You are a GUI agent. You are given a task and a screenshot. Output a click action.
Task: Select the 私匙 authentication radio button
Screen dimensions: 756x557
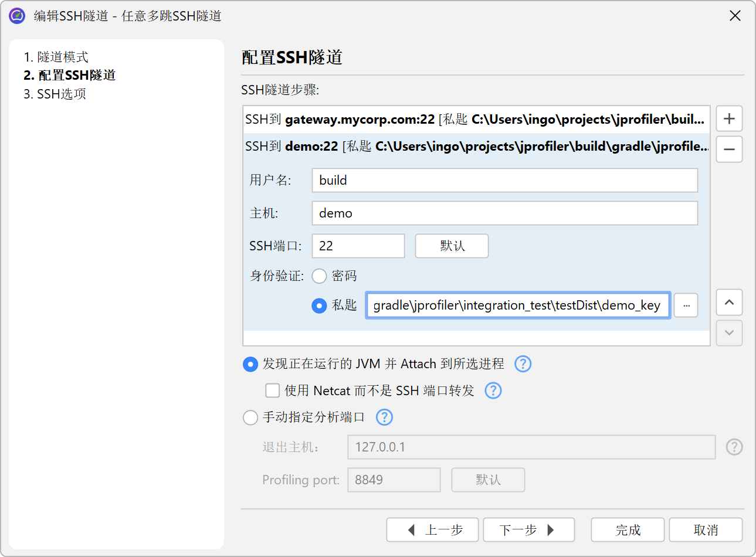coord(319,305)
